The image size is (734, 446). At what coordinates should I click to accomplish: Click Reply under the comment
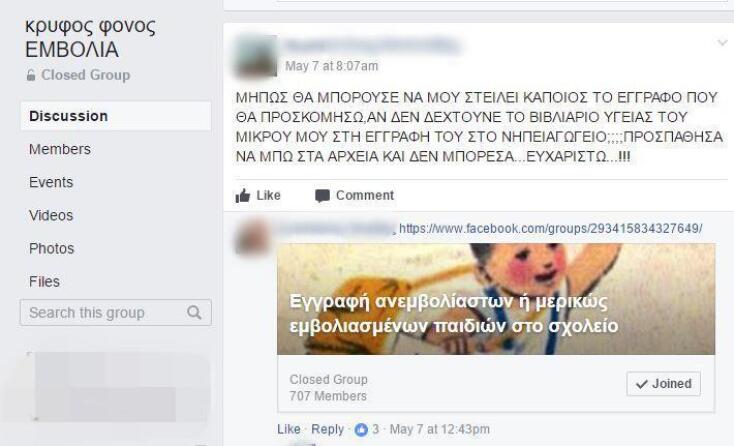(x=327, y=429)
